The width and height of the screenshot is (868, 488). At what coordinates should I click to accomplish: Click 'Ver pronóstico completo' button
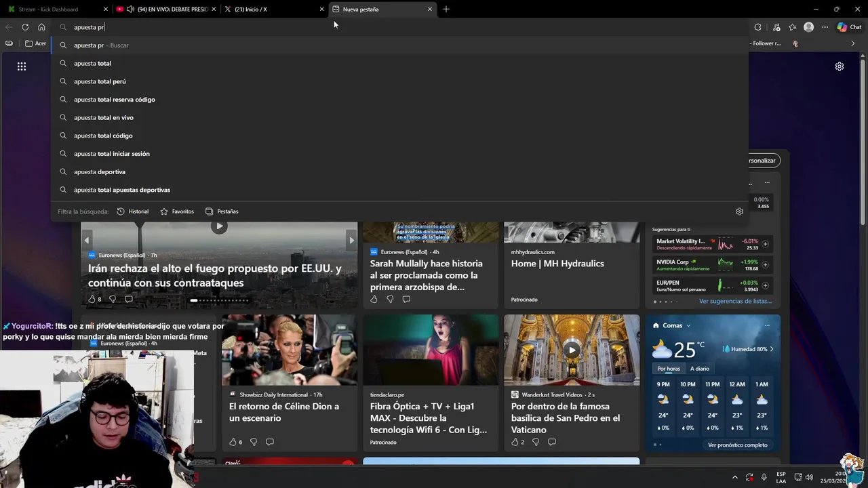[737, 445]
